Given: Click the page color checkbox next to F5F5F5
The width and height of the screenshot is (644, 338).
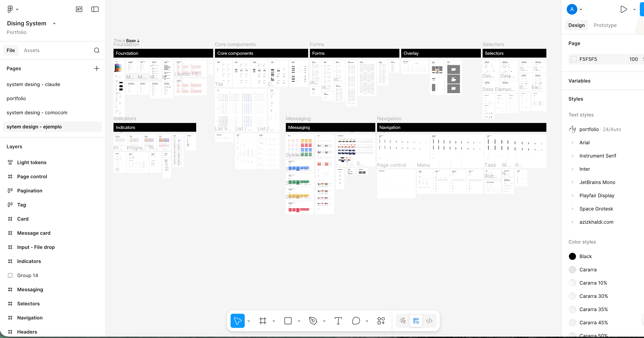Looking at the screenshot, I should (574, 59).
